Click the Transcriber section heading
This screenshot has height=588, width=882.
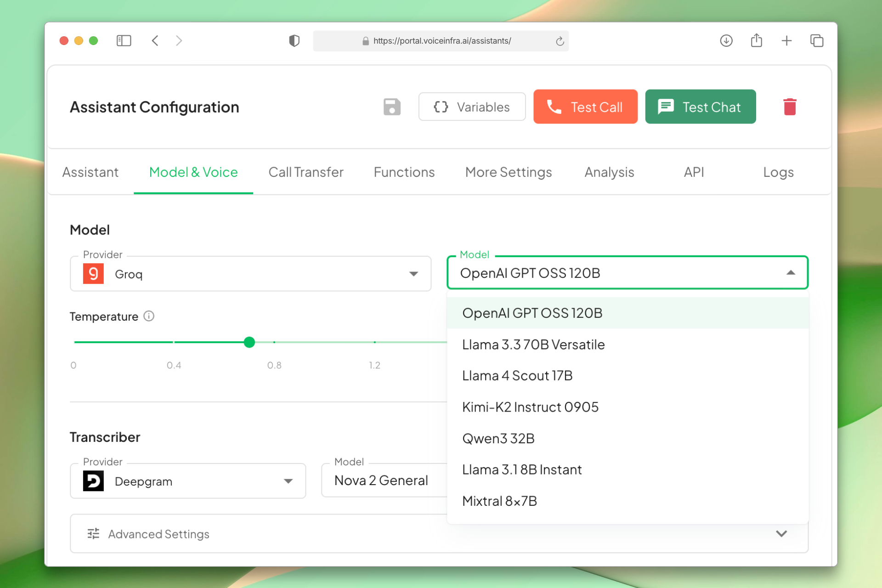pos(105,437)
